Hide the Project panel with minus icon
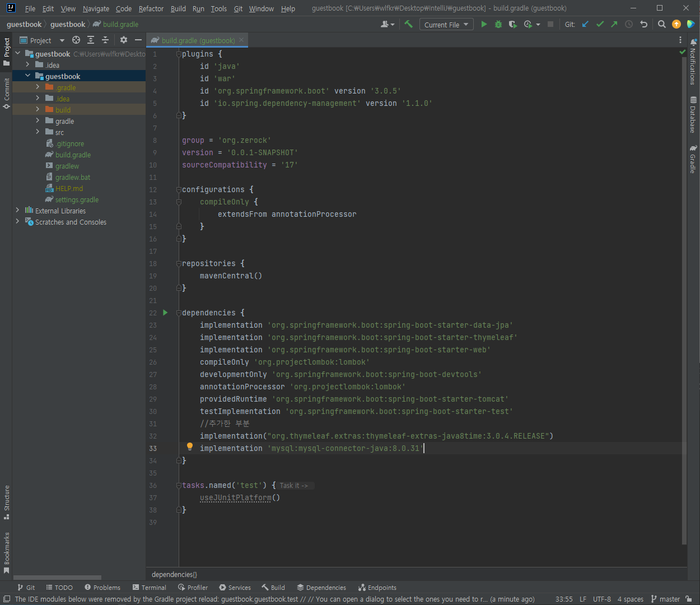 point(138,40)
